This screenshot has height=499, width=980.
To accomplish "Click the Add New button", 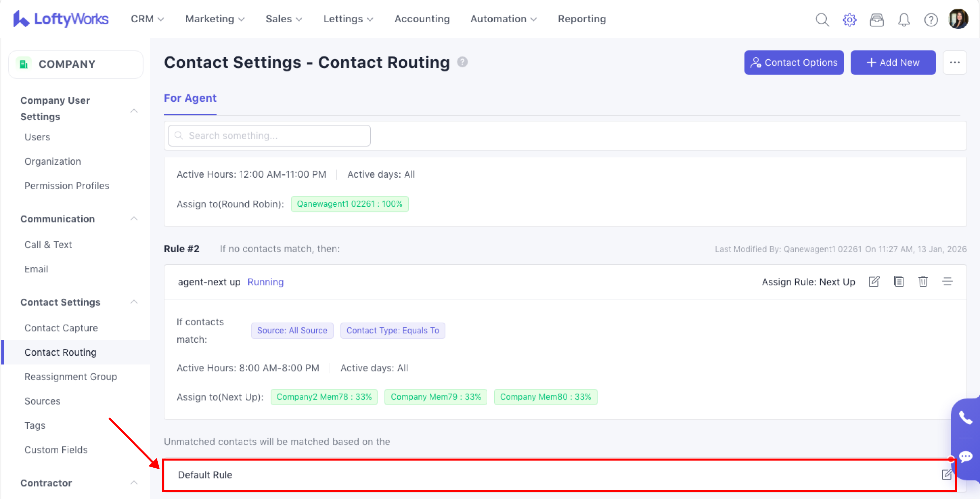I will click(x=892, y=62).
